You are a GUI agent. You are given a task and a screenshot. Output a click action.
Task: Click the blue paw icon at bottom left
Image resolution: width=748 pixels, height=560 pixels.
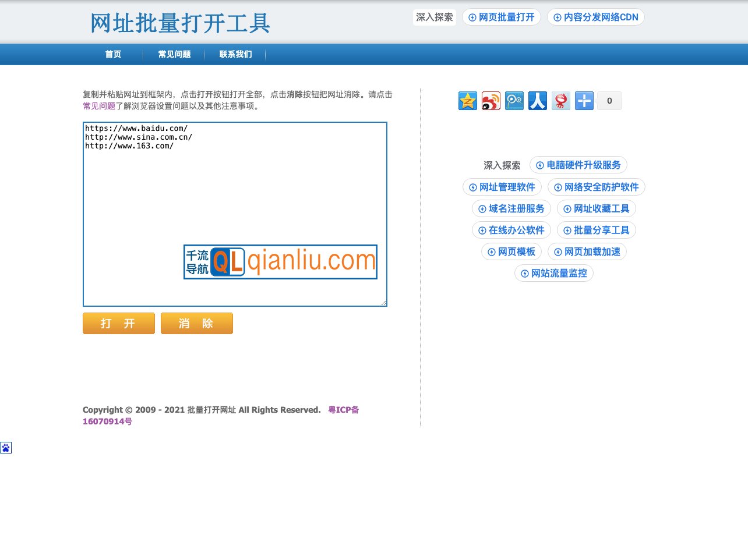(6, 447)
